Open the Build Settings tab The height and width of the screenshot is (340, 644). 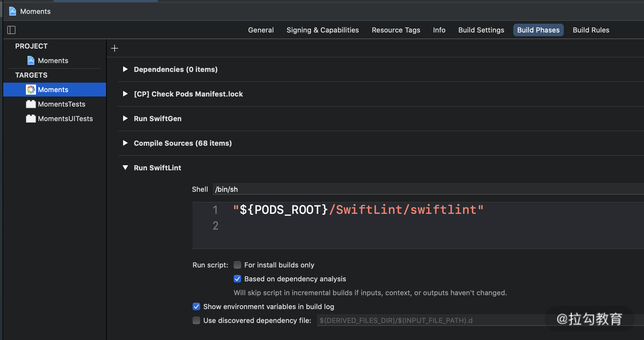click(481, 30)
